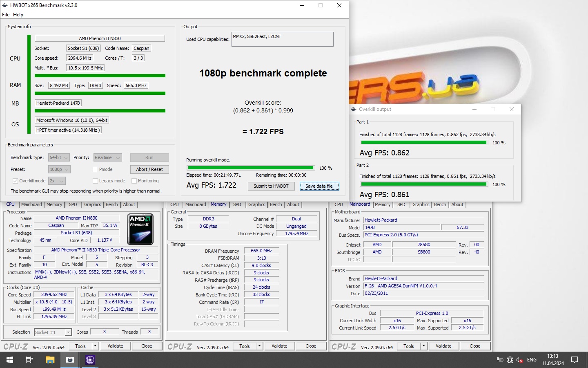
Task: Click the Max TDP 35.1 W value
Action: pyautogui.click(x=110, y=225)
